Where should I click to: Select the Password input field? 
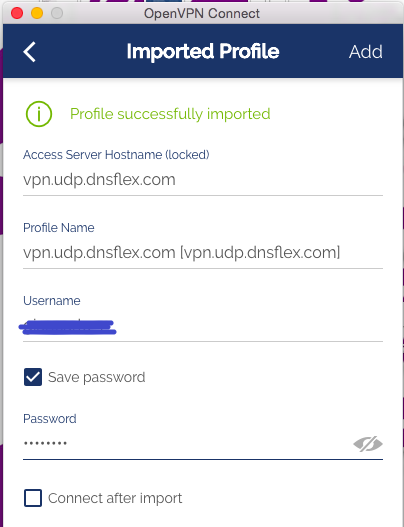tap(187, 444)
